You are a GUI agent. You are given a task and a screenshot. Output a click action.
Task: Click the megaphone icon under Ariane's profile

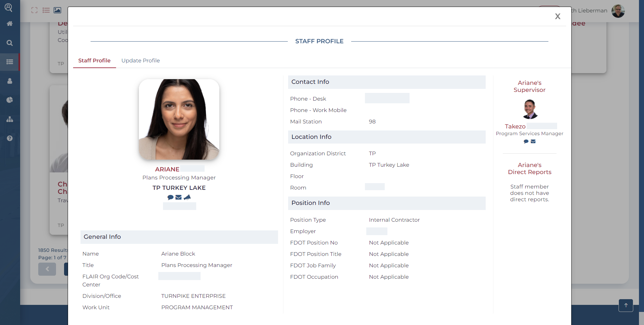pos(187,197)
